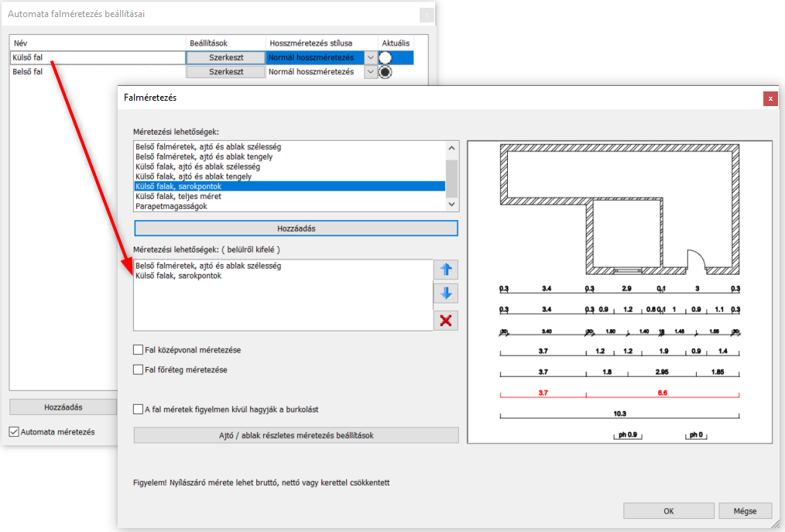
Task: Open dimension style dropdown for Külső fal
Action: (x=371, y=57)
